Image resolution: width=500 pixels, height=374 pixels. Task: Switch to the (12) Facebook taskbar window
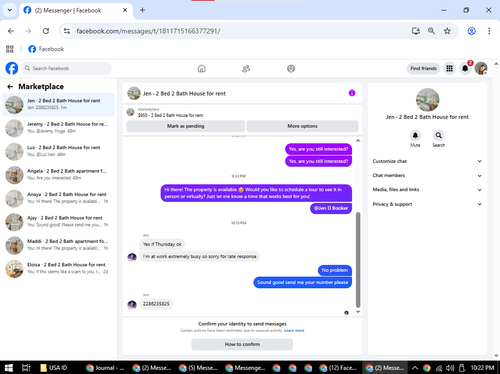click(338, 368)
